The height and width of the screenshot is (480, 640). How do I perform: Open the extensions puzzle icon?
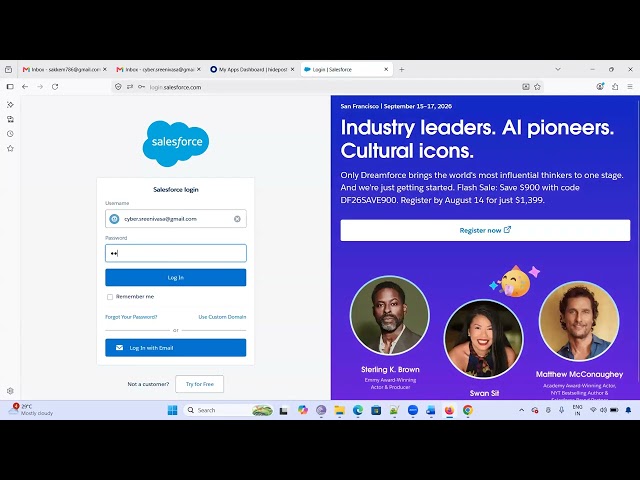tap(615, 87)
